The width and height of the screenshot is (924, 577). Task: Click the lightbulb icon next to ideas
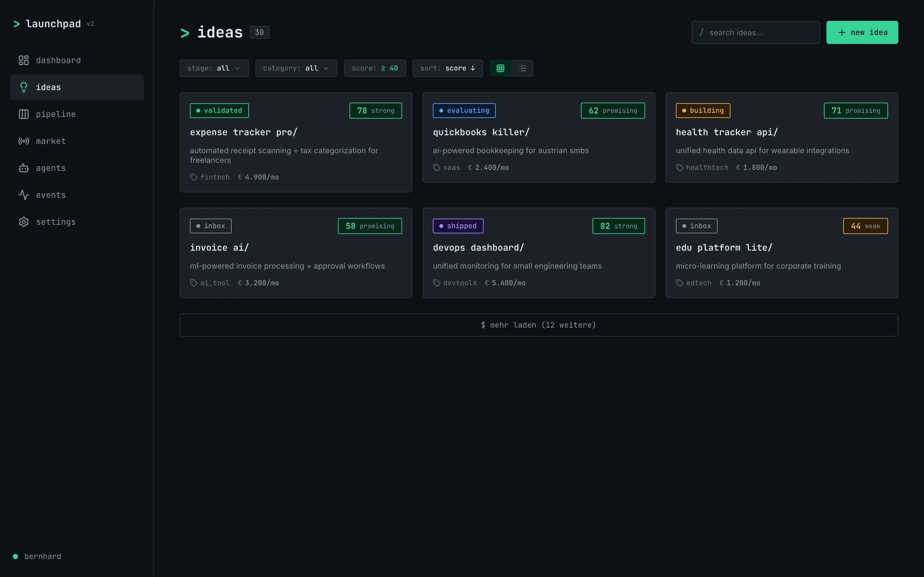(x=24, y=88)
